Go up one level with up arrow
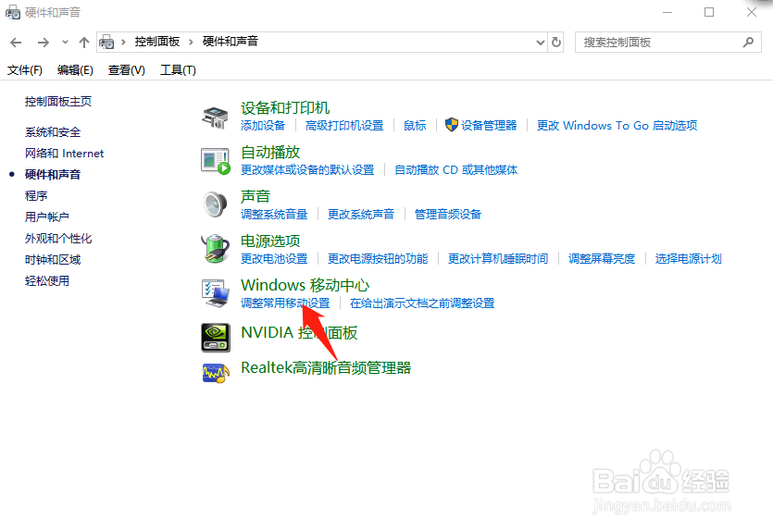Screen dimensions: 773x532 84,43
